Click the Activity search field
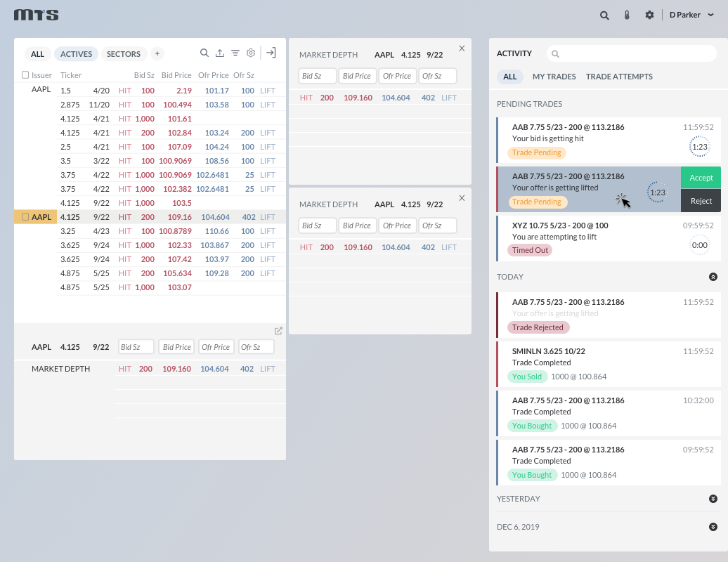Image resolution: width=728 pixels, height=562 pixels. (632, 53)
